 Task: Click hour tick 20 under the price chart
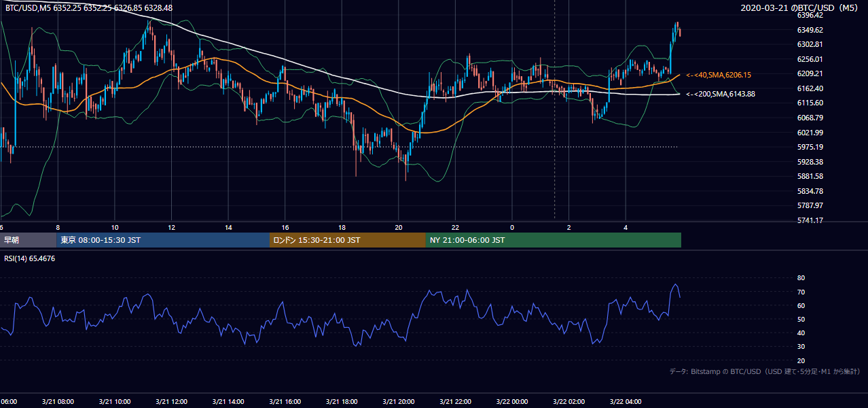click(x=399, y=228)
